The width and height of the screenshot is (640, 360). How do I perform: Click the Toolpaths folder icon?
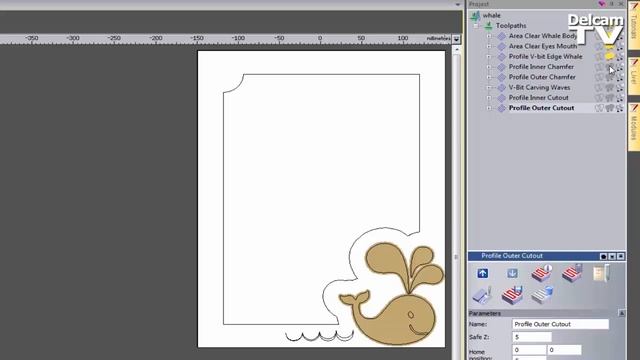488,26
